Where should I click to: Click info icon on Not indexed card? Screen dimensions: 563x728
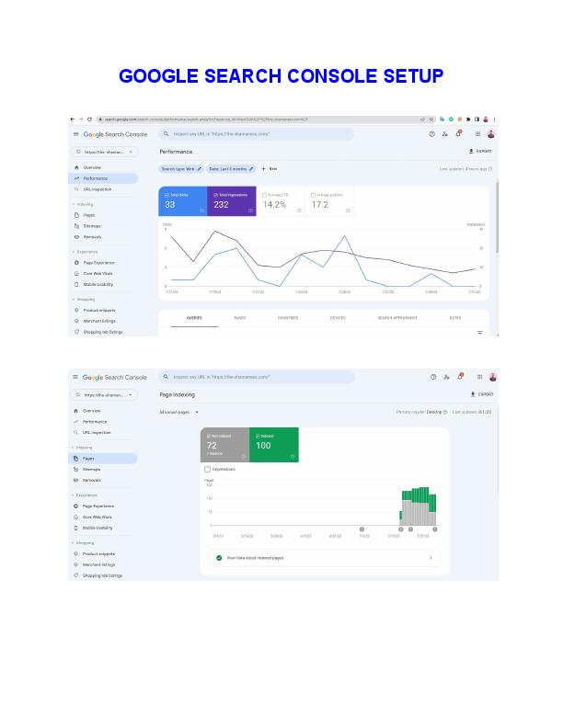[244, 457]
